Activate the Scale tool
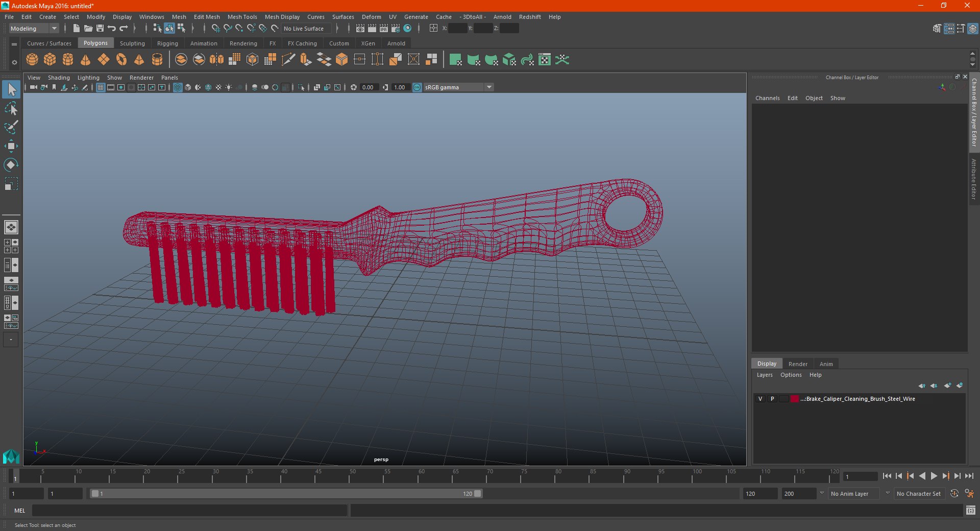 pyautogui.click(x=11, y=184)
